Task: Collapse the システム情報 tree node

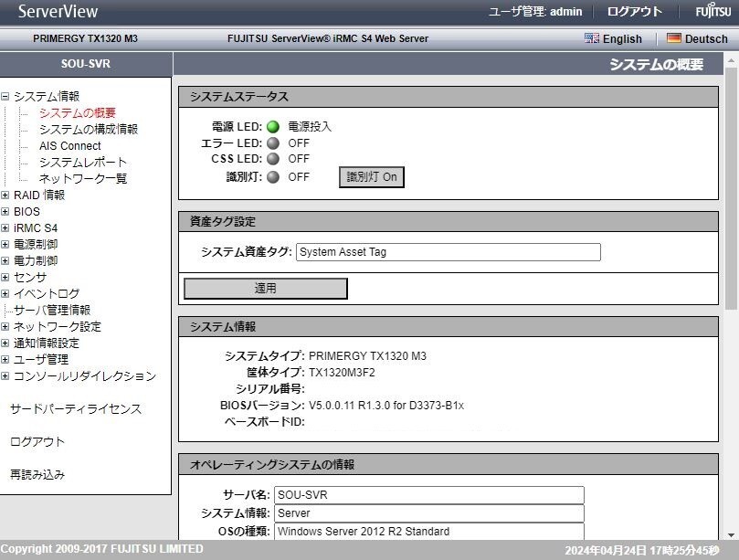Action: [5, 97]
